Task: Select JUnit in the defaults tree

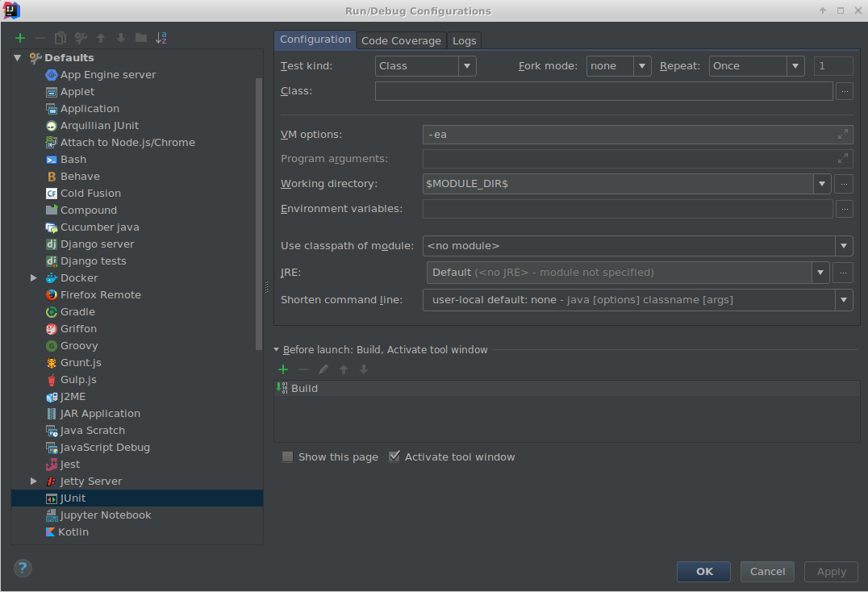Action: pyautogui.click(x=137, y=498)
